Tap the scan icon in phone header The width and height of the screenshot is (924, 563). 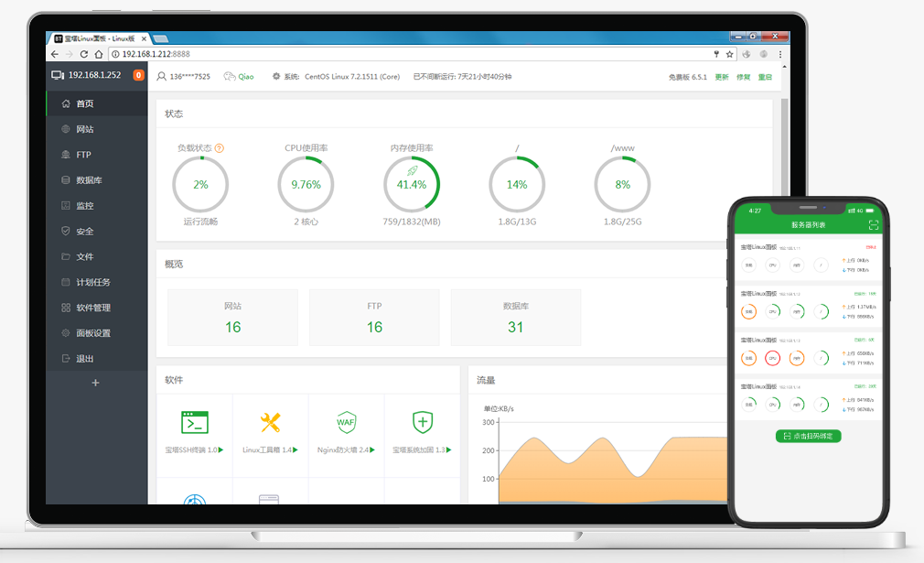873,224
